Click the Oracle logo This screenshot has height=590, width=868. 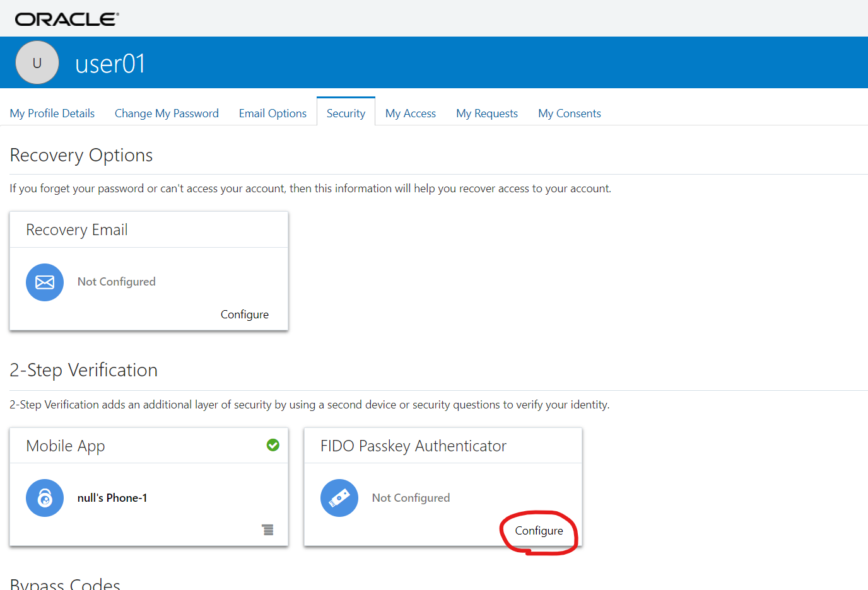pyautogui.click(x=67, y=20)
